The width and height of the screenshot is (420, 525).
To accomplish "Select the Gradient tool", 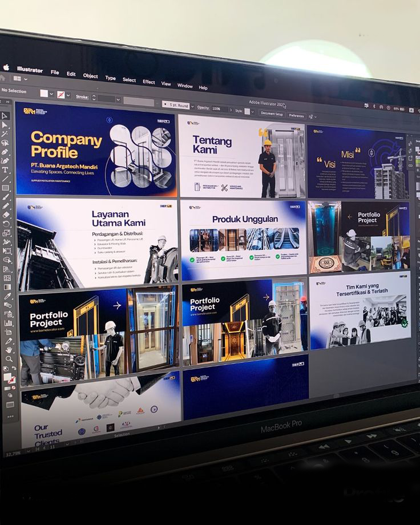I will tap(7, 287).
